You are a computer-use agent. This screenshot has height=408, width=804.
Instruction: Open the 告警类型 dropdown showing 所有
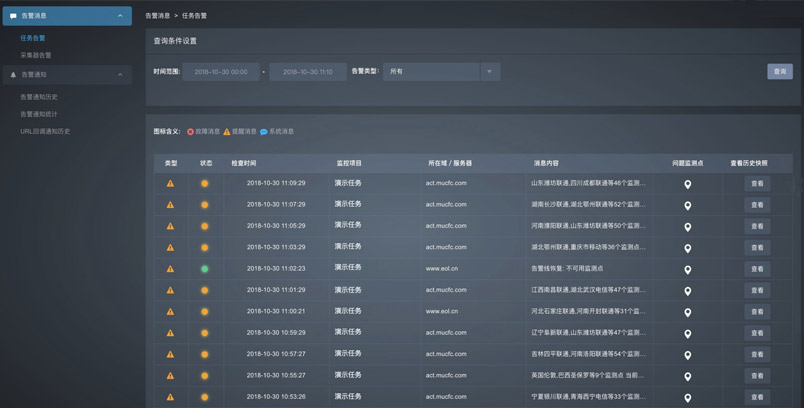click(x=440, y=72)
